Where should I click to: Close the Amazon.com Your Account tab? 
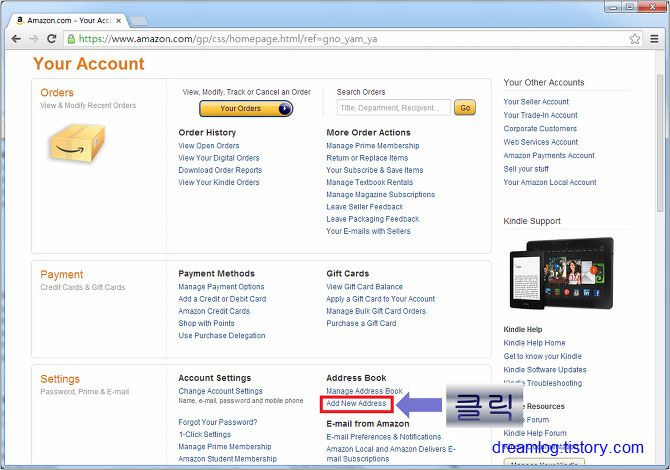[119, 21]
